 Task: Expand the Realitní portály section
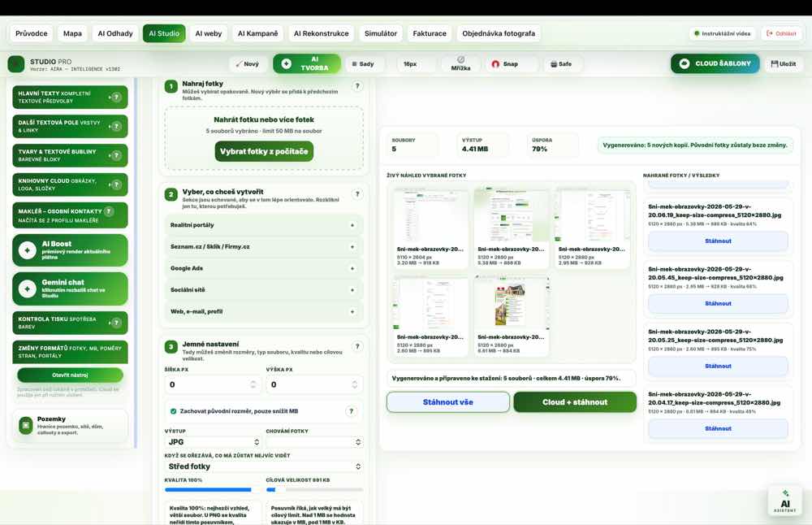pos(264,225)
